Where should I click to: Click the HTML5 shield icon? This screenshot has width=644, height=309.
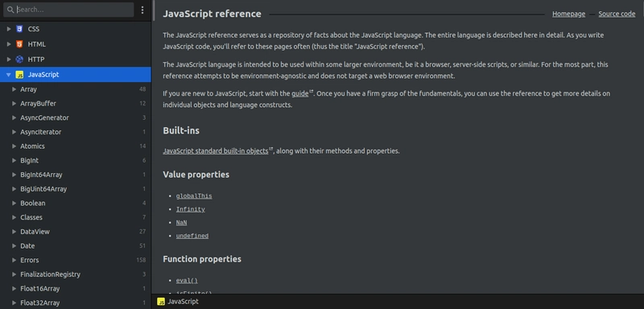coord(19,44)
